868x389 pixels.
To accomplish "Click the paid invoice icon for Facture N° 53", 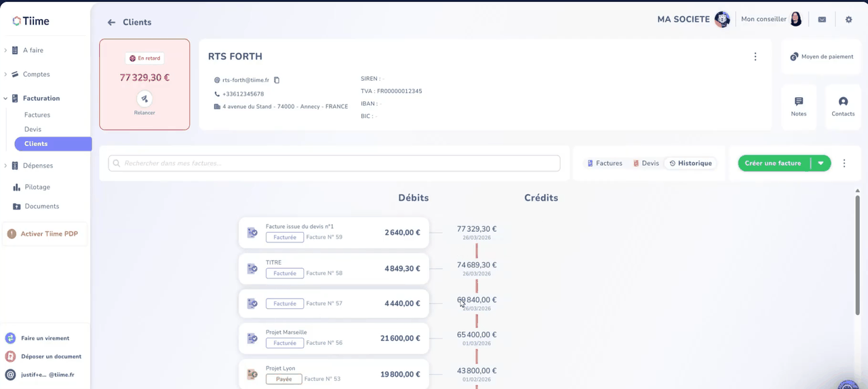I will (252, 374).
